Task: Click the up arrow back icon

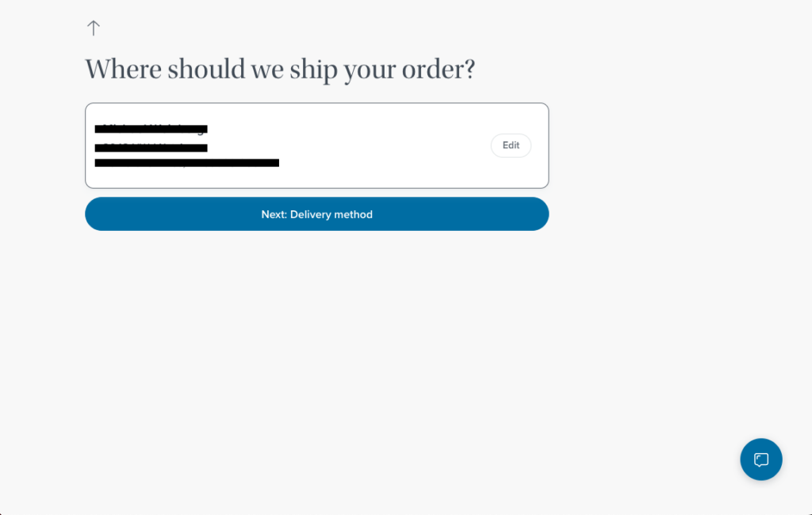Action: point(94,28)
